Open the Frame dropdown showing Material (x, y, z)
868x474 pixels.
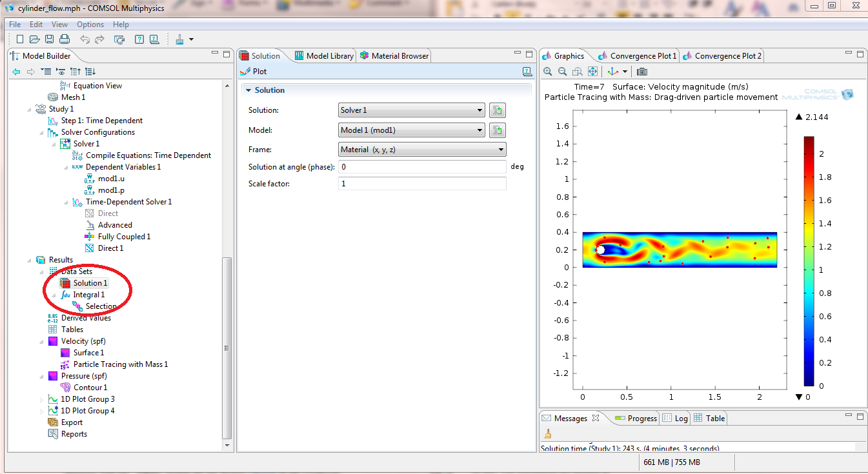click(x=422, y=150)
